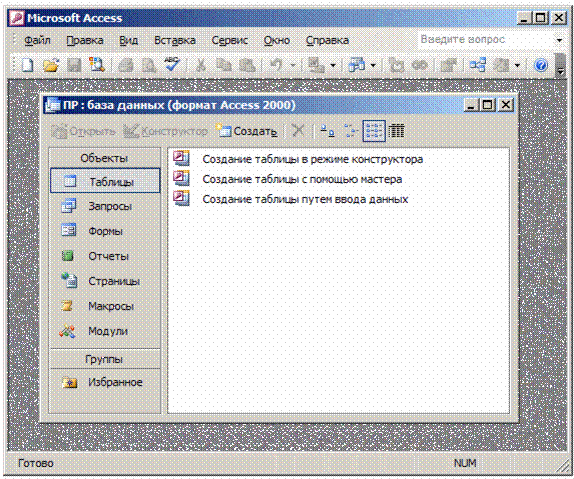Viewport: 574px width, 479px height.
Task: Select 'Создание таблицы с помощью мастера'
Action: tap(288, 179)
